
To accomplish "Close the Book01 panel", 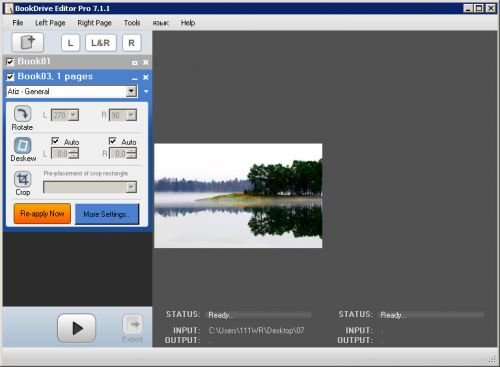I will 146,62.
